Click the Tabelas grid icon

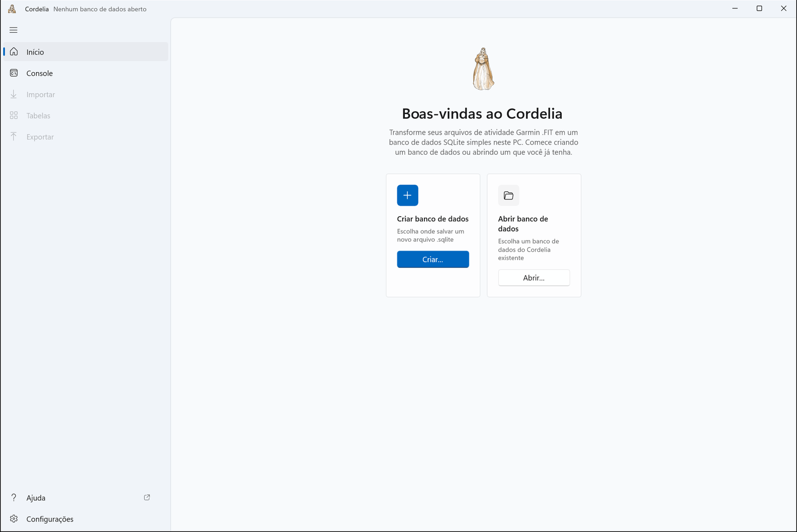(x=14, y=116)
